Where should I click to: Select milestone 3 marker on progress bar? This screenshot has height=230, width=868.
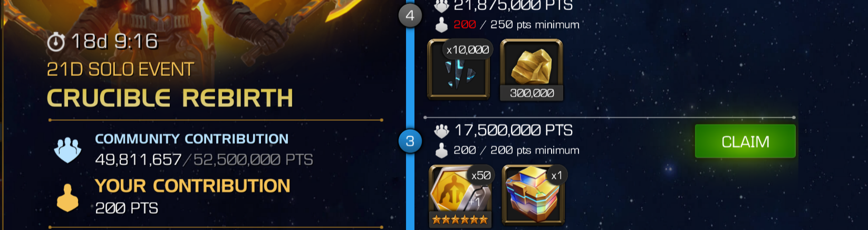point(410,141)
